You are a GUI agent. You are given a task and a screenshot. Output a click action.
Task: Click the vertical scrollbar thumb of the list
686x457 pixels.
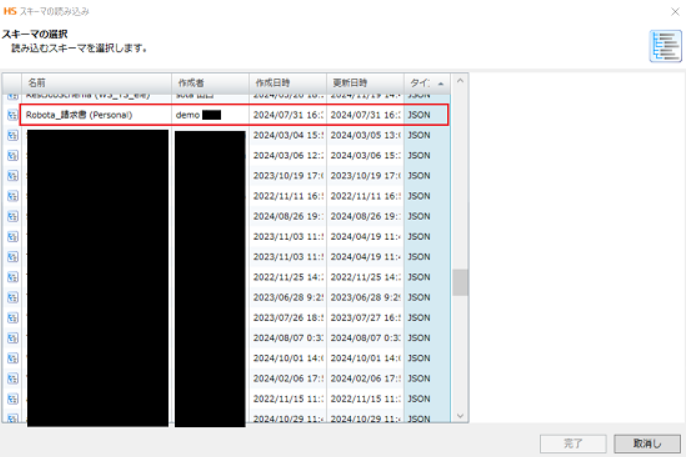[x=460, y=283]
